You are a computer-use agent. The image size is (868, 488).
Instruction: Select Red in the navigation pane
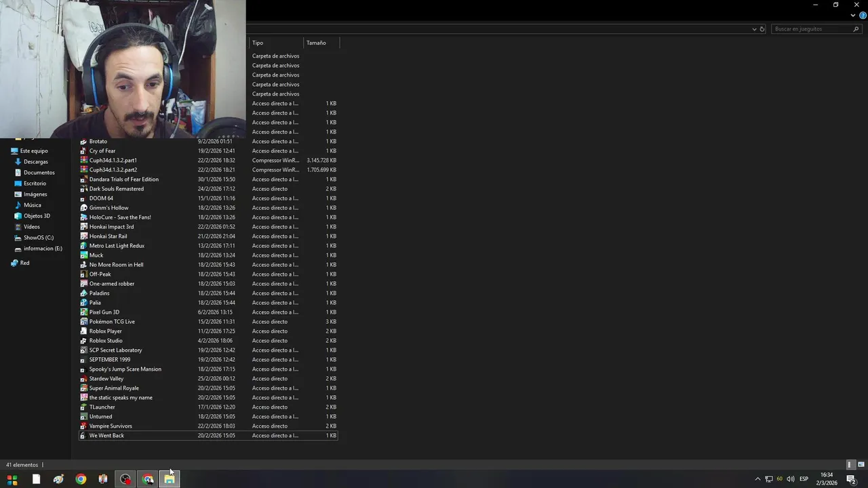pyautogui.click(x=24, y=263)
